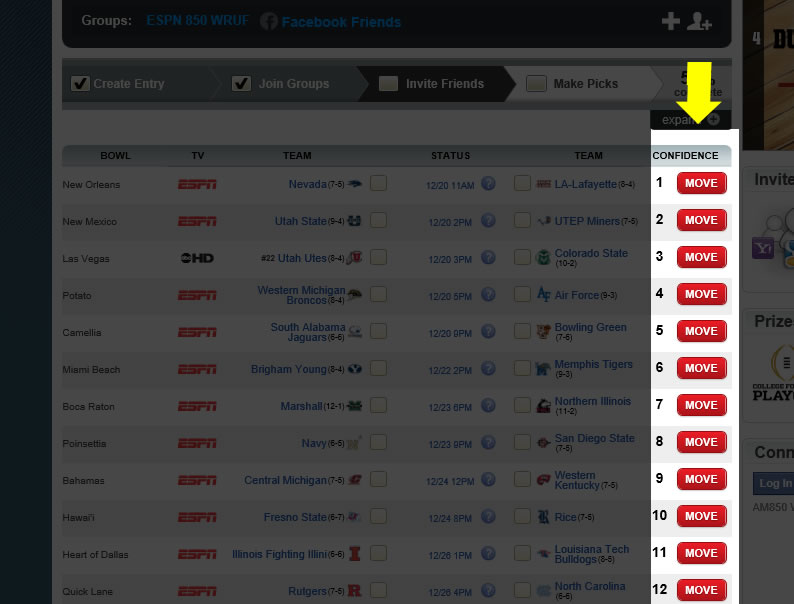794x604 pixels.
Task: Open game info icon for Poinsettia bowl
Action: point(488,442)
